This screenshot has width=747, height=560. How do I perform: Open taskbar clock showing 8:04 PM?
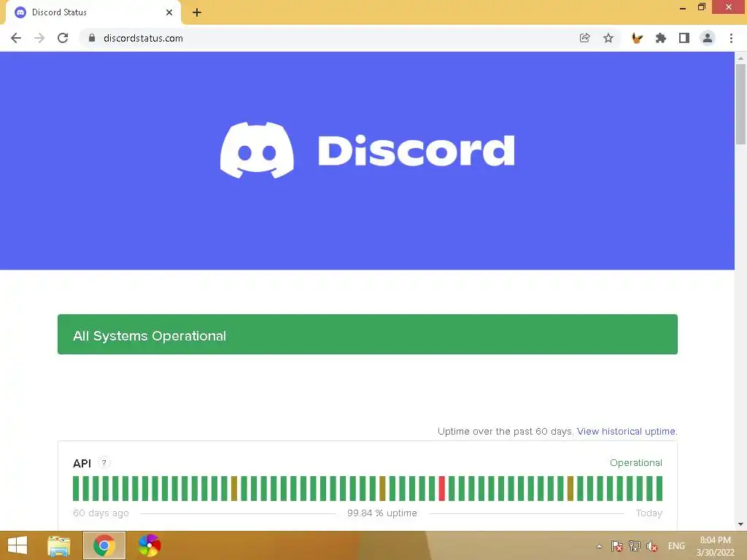(x=716, y=546)
